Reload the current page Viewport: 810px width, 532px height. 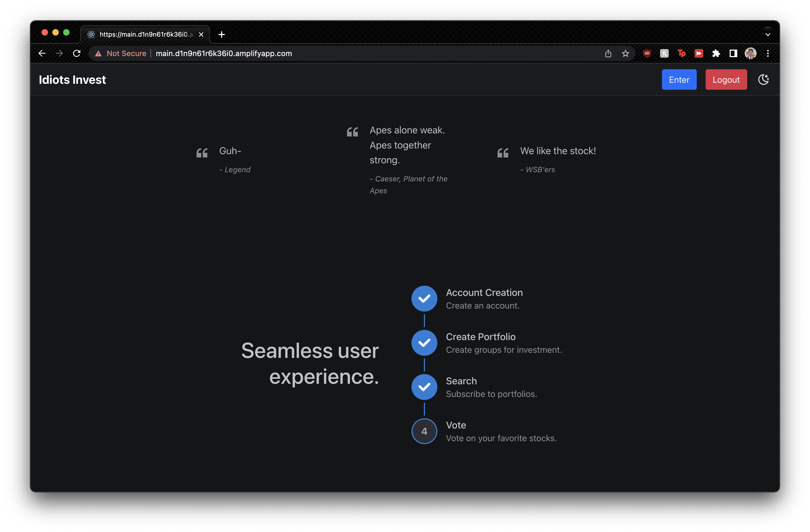click(77, 53)
